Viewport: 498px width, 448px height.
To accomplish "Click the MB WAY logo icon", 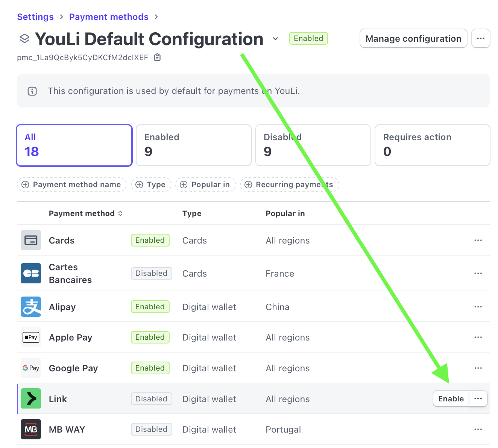I will 31,429.
